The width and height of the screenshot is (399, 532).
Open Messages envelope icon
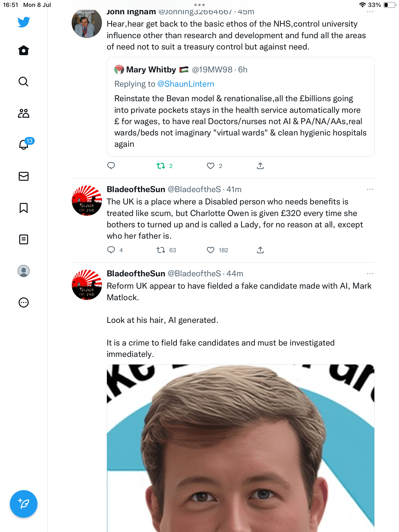click(24, 176)
